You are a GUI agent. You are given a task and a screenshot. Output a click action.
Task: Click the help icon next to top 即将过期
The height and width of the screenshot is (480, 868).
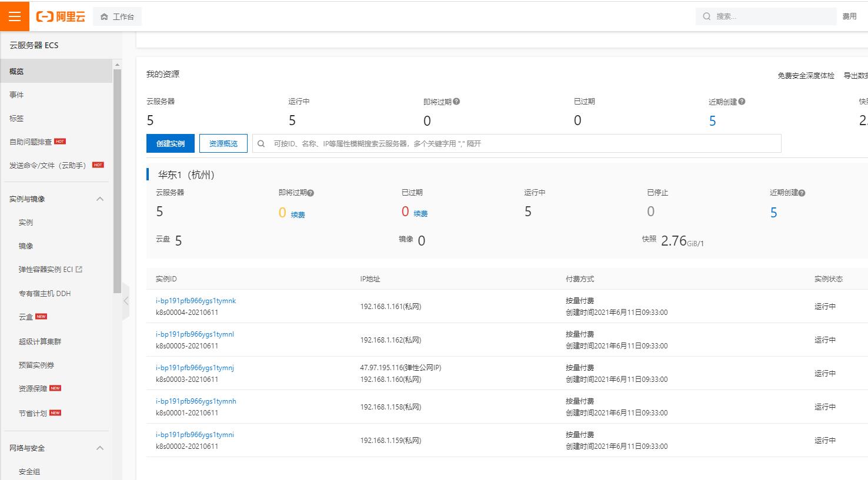coord(456,101)
